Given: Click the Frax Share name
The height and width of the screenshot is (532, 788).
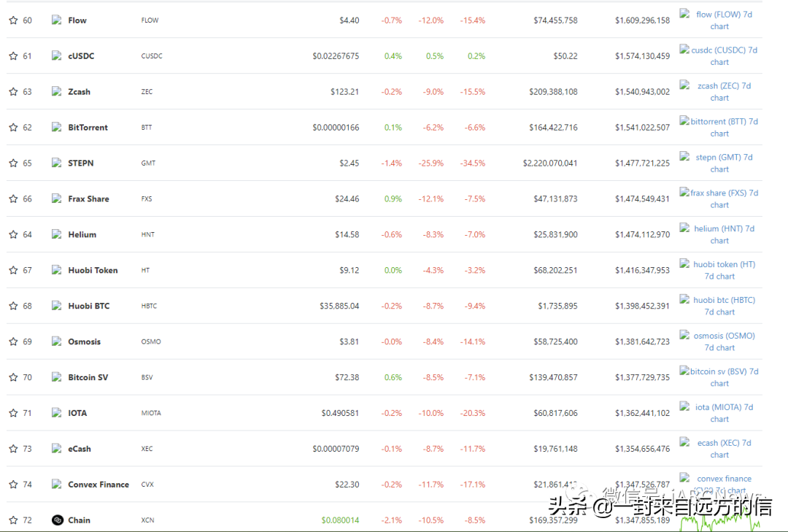Looking at the screenshot, I should coord(89,198).
